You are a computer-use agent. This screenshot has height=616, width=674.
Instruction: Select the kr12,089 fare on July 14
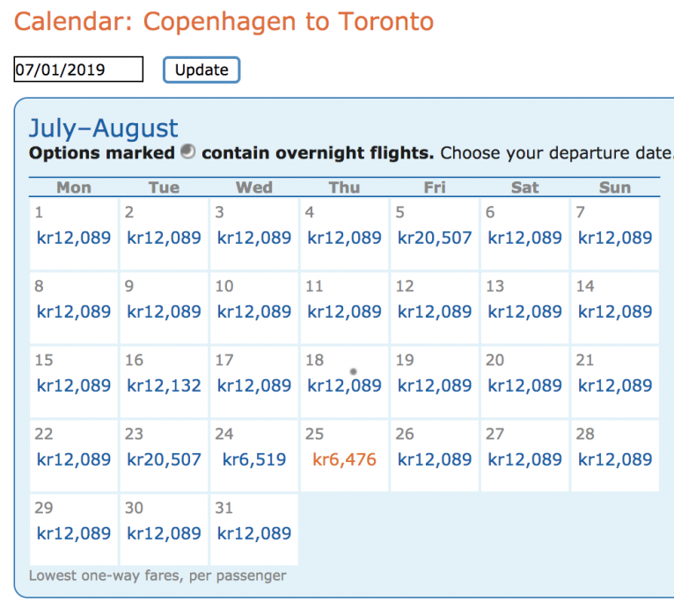tap(615, 312)
